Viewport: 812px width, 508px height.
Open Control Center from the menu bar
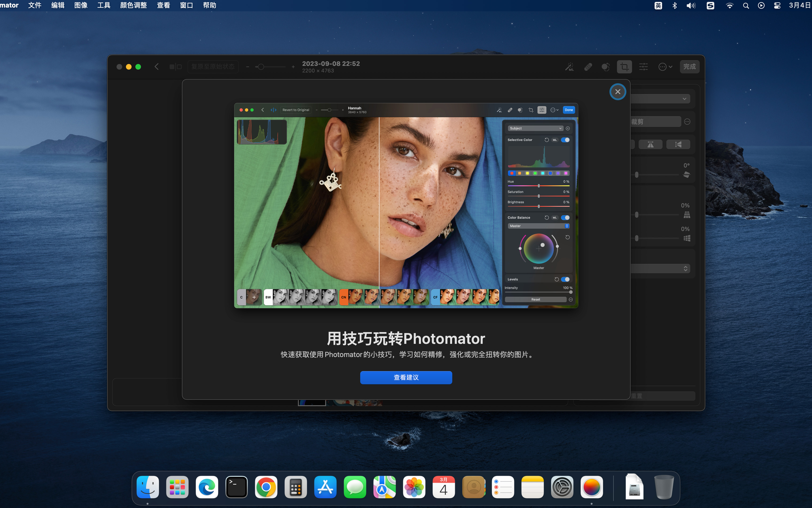click(x=777, y=5)
